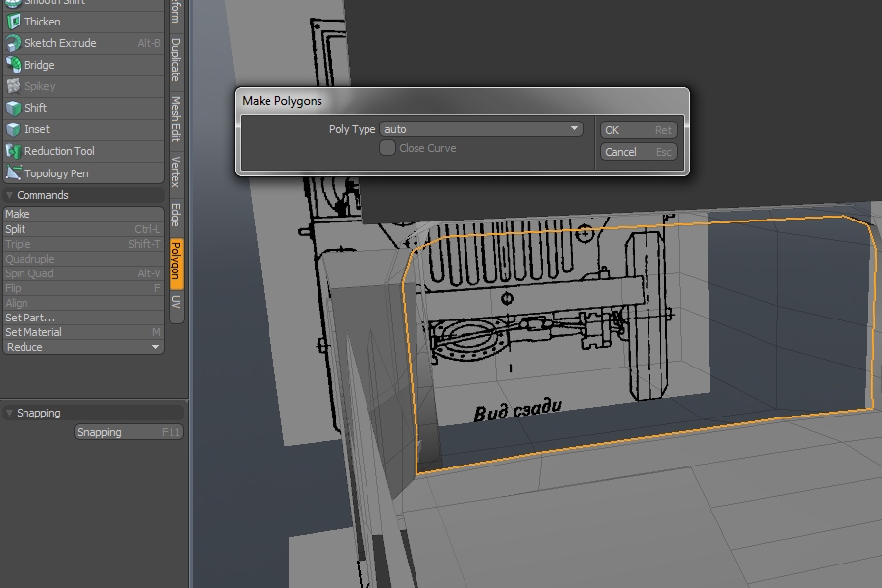Click the Flip command
Image resolution: width=882 pixels, height=588 pixels.
pyautogui.click(x=82, y=288)
